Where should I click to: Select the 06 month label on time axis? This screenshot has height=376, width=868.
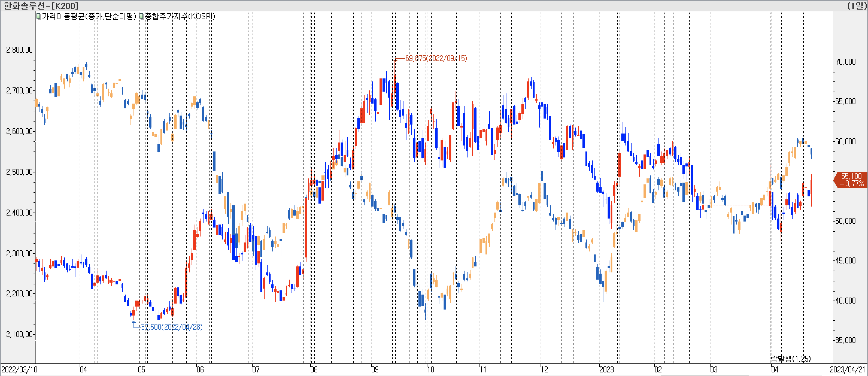[200, 370]
